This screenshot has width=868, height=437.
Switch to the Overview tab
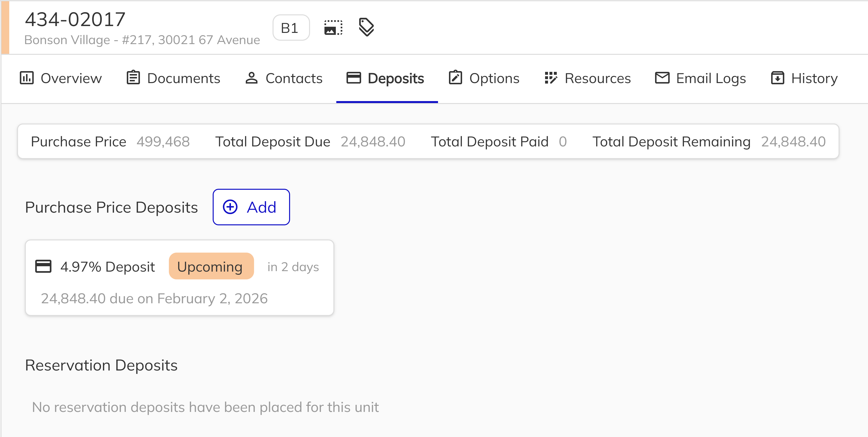click(x=61, y=78)
